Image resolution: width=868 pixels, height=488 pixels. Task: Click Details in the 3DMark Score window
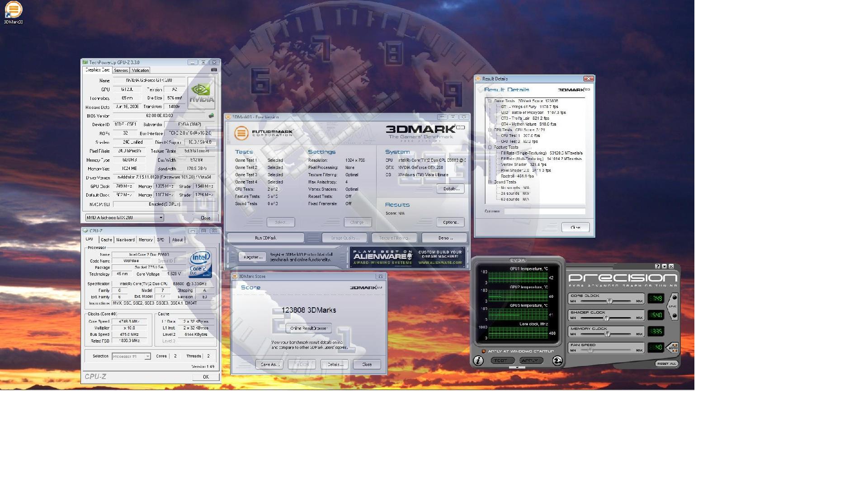coord(335,365)
